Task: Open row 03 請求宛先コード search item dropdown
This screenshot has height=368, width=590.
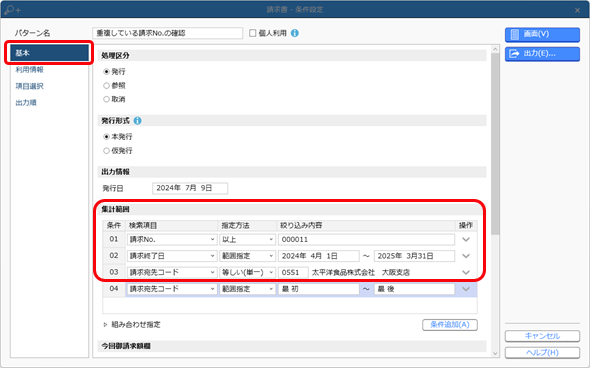Action: click(x=172, y=272)
